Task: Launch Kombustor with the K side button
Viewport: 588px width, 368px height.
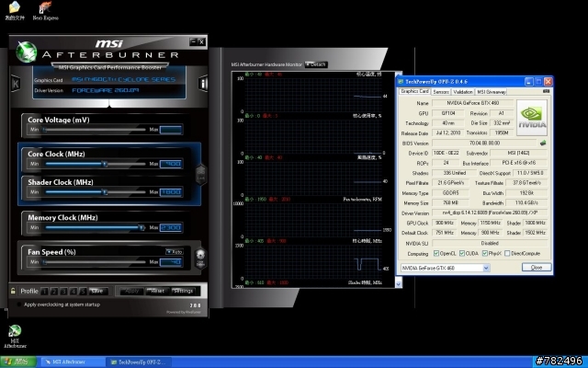Action: (16, 84)
